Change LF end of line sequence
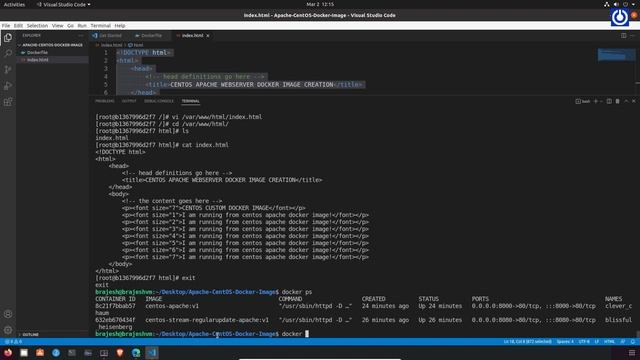This screenshot has height=360, width=640. point(597,342)
